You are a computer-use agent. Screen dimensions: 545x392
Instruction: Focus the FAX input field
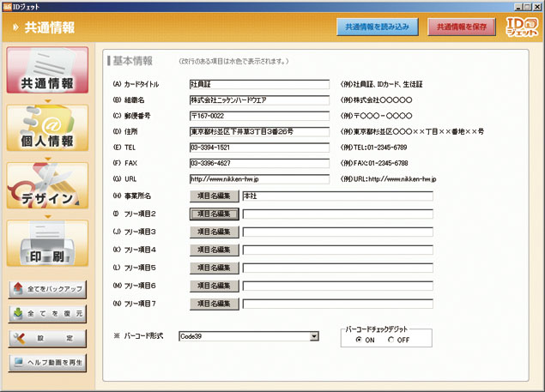pyautogui.click(x=259, y=163)
